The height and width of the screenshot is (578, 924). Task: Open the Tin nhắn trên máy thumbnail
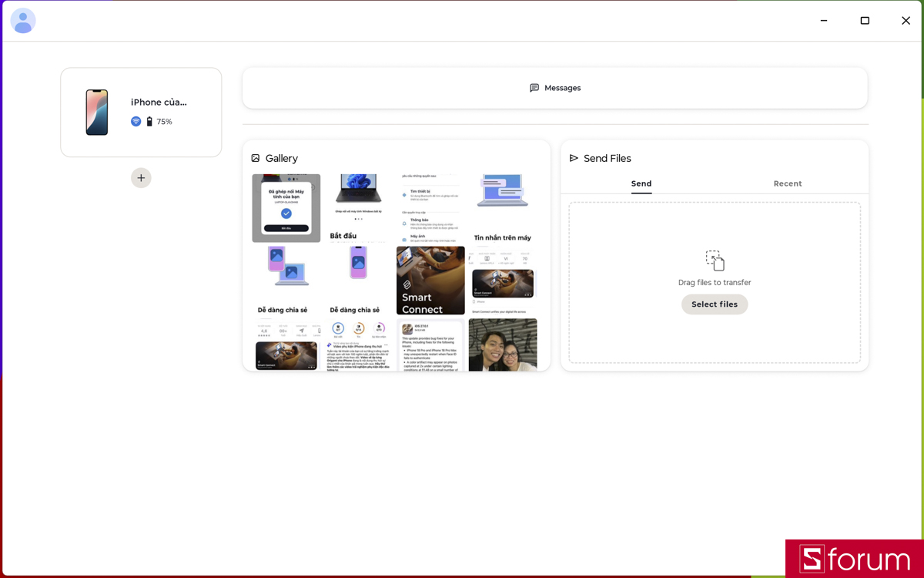pyautogui.click(x=503, y=208)
